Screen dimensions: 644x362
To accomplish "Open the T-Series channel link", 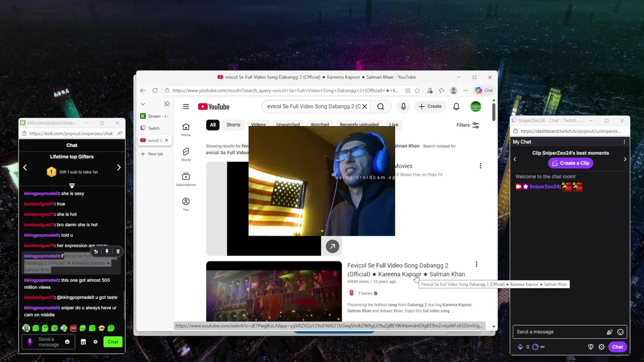I will [365, 293].
